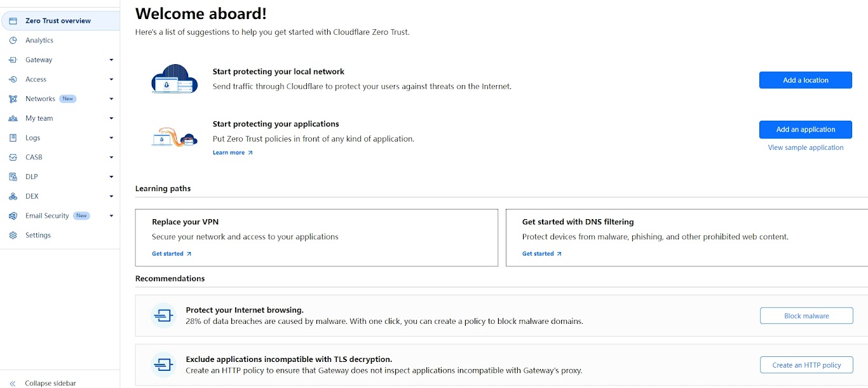Expand the My team menu arrow
The image size is (868, 388).
(111, 119)
